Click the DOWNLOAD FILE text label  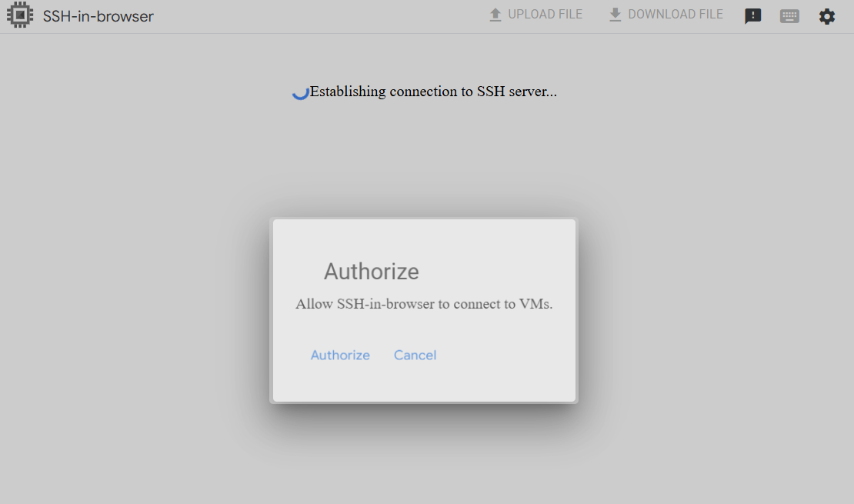point(676,14)
